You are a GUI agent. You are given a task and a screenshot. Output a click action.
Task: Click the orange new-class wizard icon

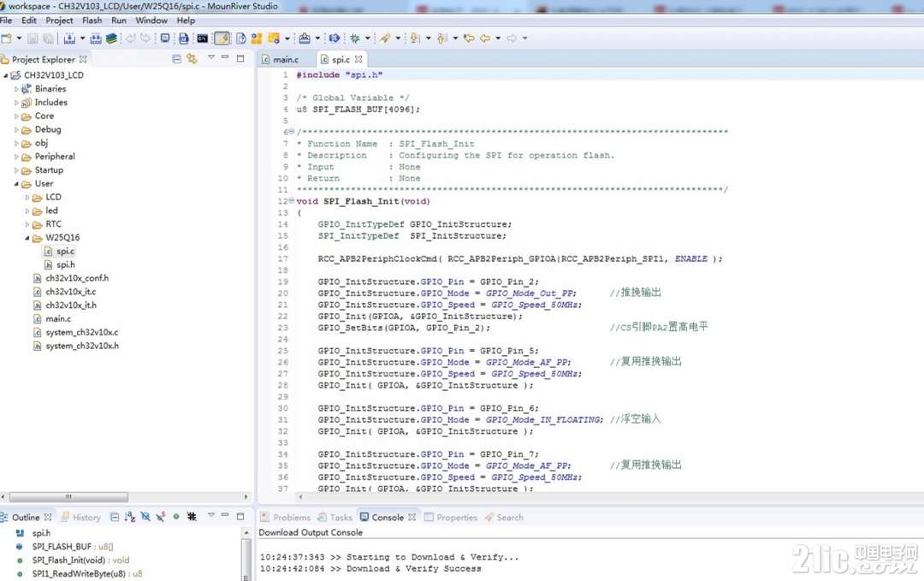pos(274,39)
